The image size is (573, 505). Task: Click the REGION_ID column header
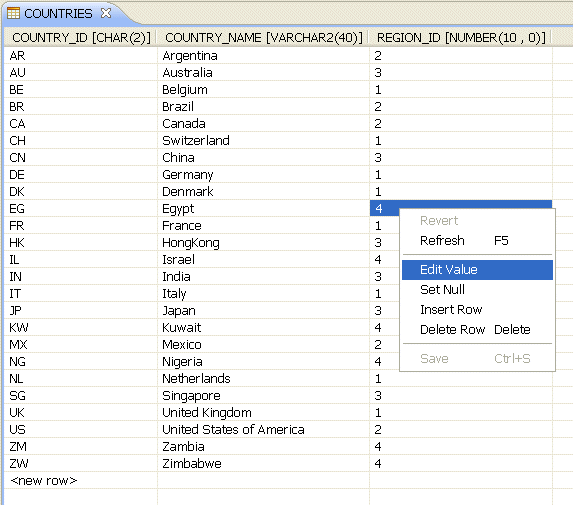(x=461, y=38)
